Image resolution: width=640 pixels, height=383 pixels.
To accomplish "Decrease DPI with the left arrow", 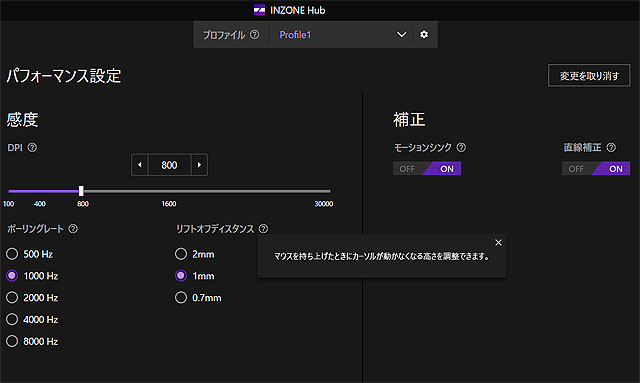I will click(x=140, y=165).
